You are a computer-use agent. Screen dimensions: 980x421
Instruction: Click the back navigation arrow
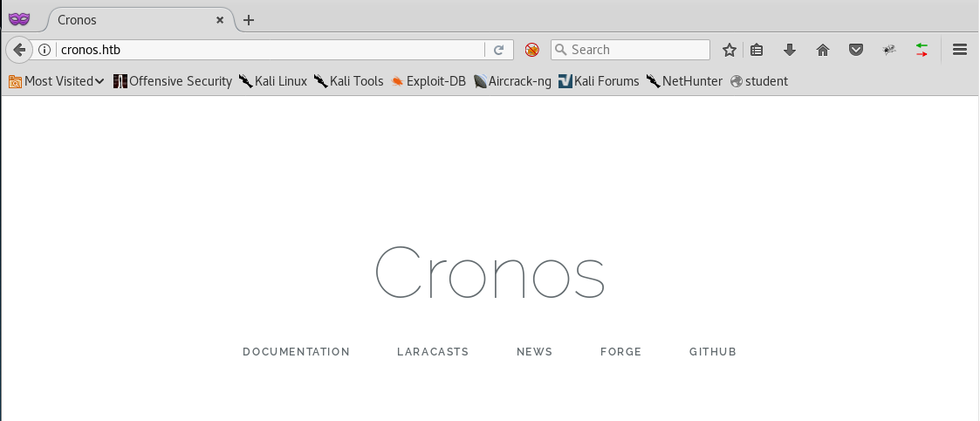(x=19, y=50)
